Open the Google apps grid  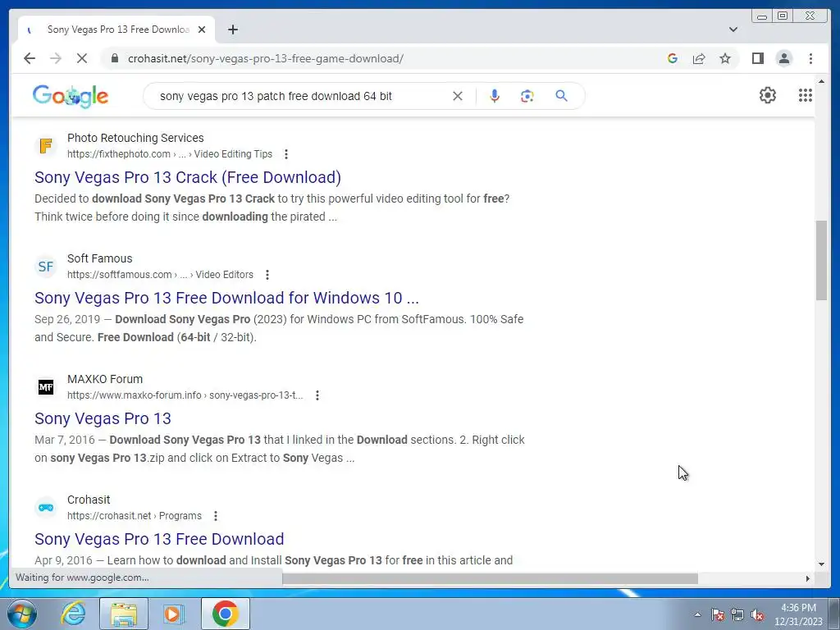(x=806, y=95)
